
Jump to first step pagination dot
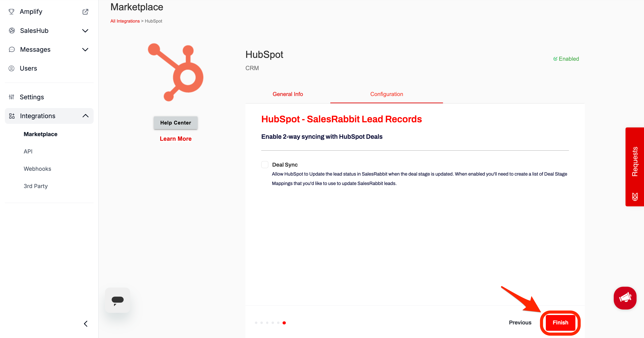tap(256, 323)
